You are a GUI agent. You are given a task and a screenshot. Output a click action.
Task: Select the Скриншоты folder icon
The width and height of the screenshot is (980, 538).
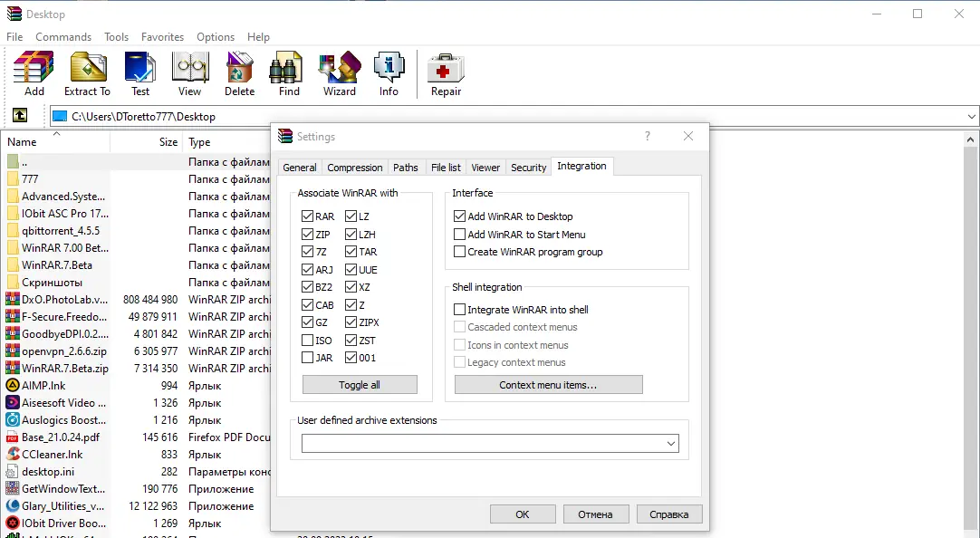(x=13, y=283)
